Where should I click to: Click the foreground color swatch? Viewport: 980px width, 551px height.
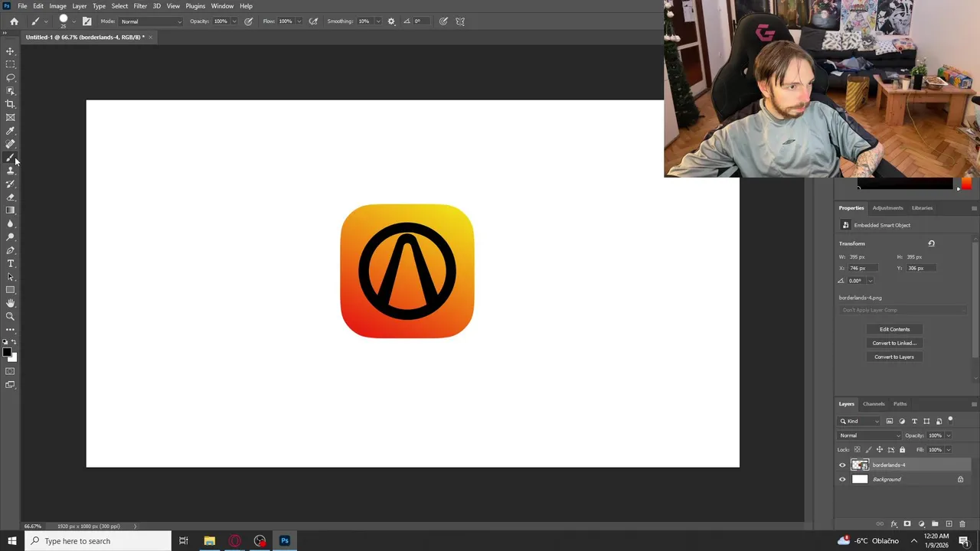[x=6, y=353]
